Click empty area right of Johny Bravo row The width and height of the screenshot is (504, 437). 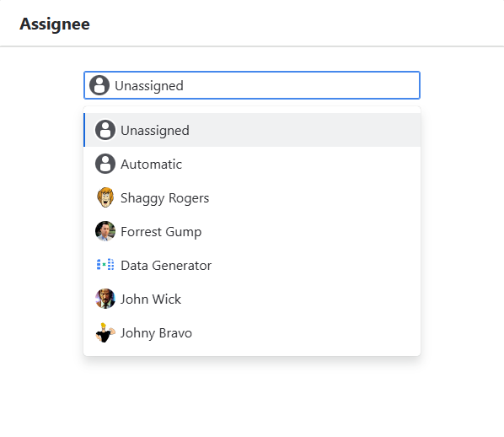pos(305,332)
